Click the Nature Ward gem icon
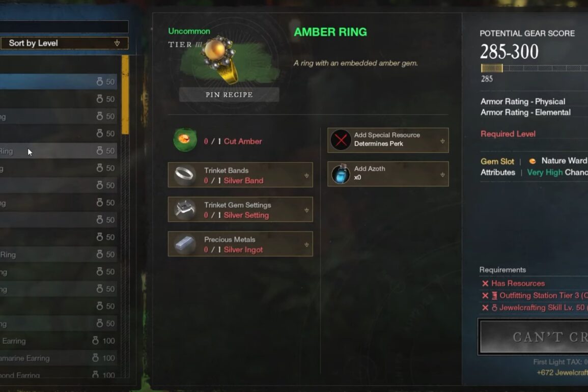The height and width of the screenshot is (392, 588). pyautogui.click(x=532, y=161)
